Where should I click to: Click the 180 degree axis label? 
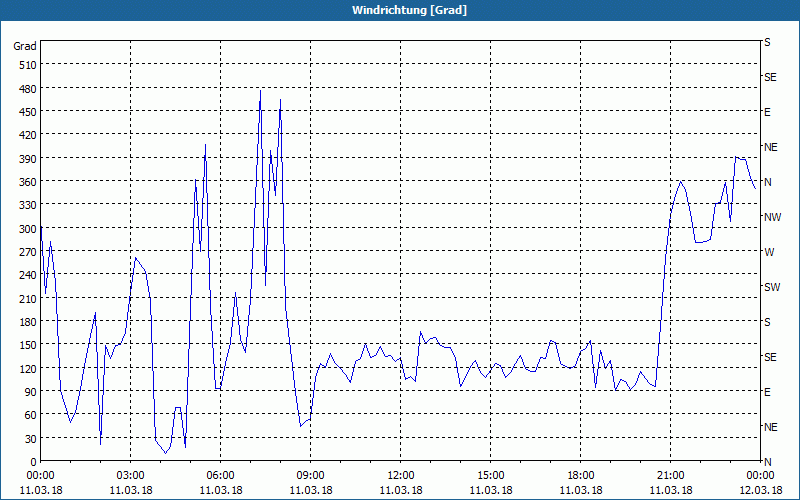[x=28, y=322]
